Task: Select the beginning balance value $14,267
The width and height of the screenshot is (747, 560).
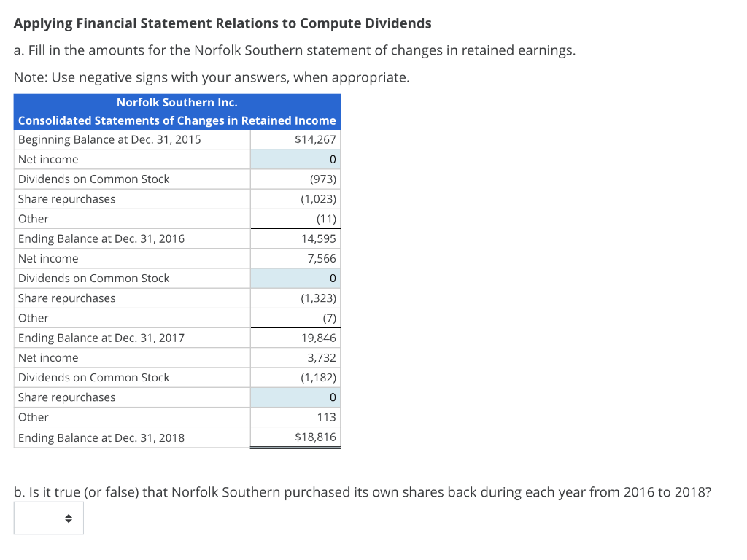Action: [x=315, y=139]
